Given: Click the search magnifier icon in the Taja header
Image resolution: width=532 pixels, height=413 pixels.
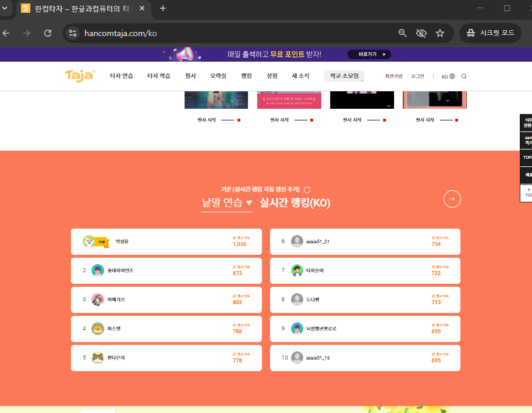Looking at the screenshot, I should click(x=463, y=76).
